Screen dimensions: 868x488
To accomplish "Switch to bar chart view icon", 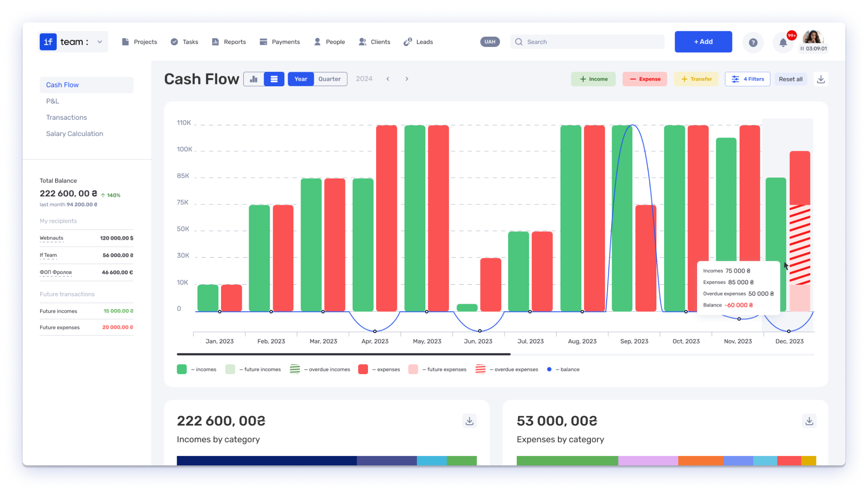I will (x=254, y=79).
